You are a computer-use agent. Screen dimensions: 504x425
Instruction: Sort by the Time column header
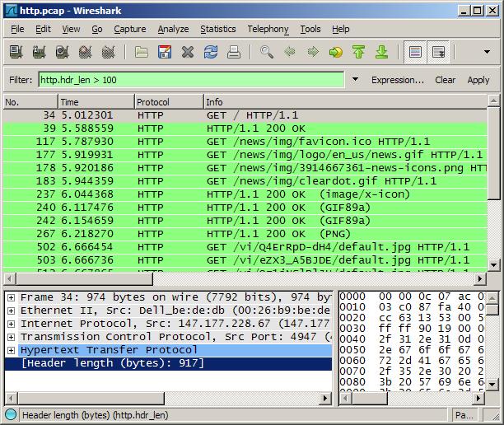pos(96,102)
